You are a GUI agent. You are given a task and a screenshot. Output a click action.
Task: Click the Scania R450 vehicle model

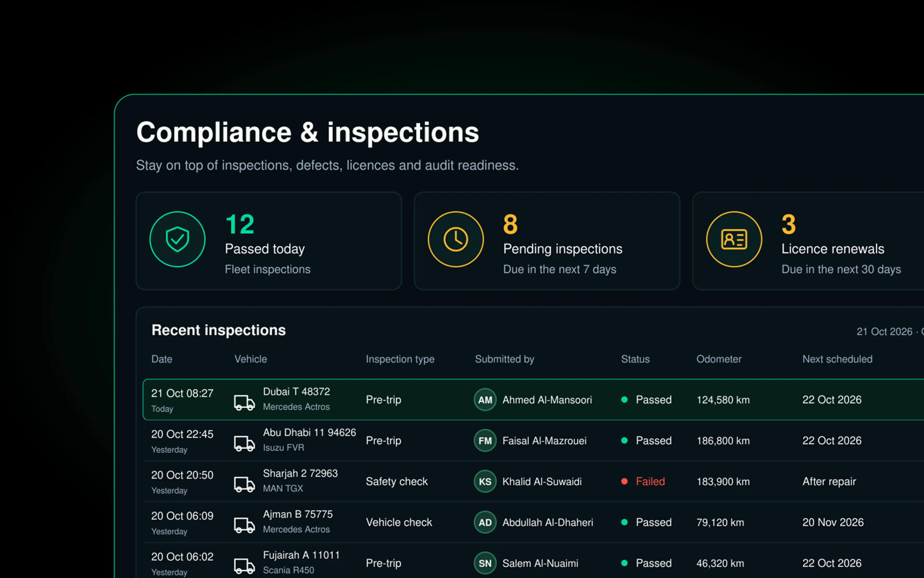click(x=289, y=570)
